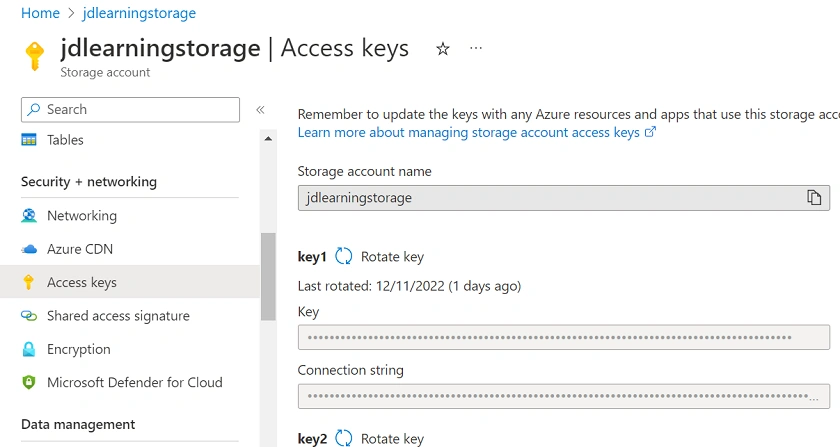Click the Tables icon in the sidebar

pyautogui.click(x=29, y=140)
